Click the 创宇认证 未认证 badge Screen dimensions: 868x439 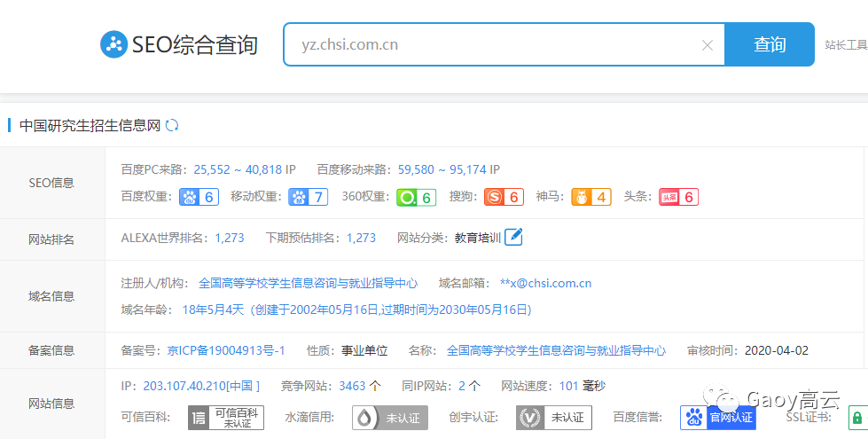(x=554, y=418)
